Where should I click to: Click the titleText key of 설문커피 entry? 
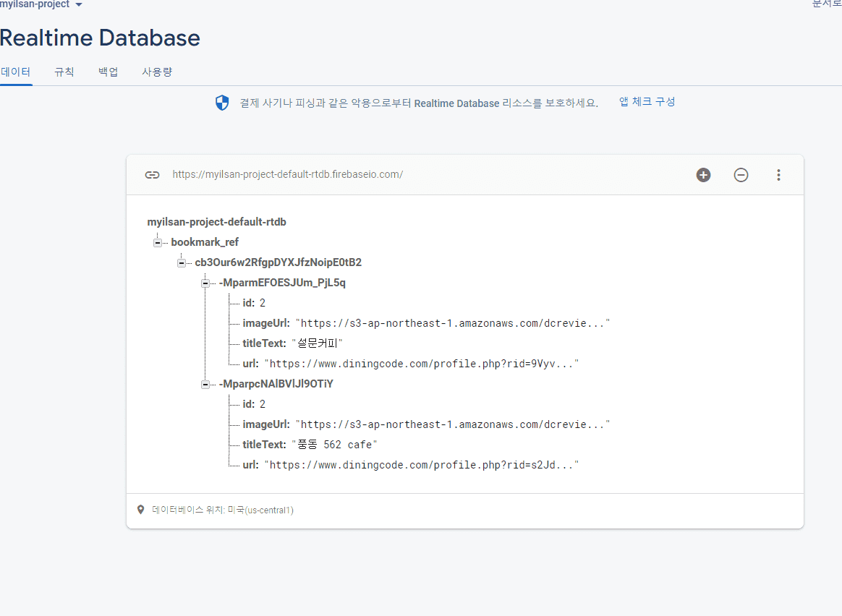tap(264, 343)
